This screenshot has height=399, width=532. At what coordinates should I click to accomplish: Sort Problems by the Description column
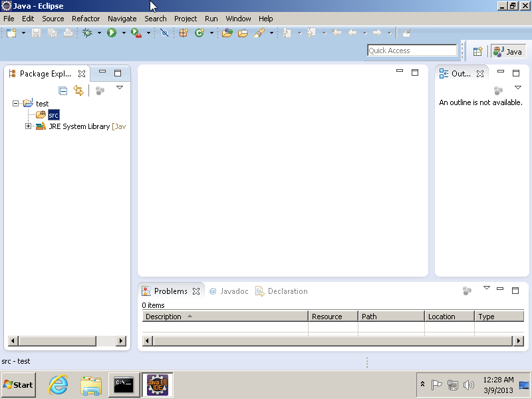225,317
